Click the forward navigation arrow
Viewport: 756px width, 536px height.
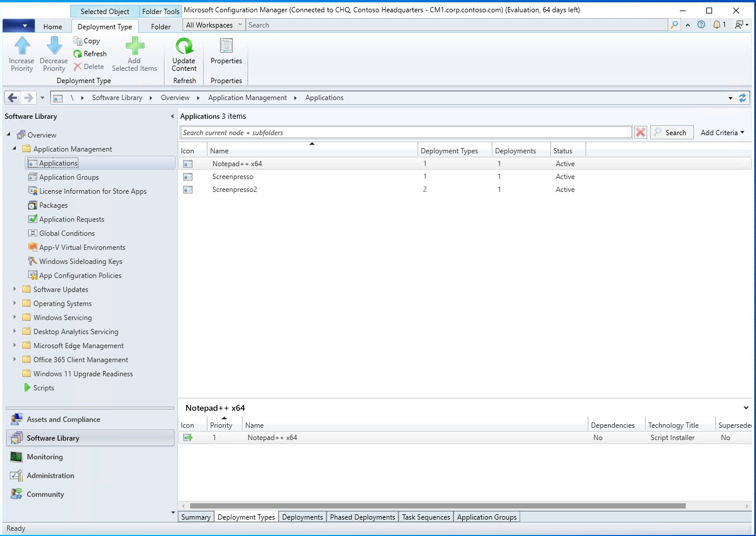(28, 98)
